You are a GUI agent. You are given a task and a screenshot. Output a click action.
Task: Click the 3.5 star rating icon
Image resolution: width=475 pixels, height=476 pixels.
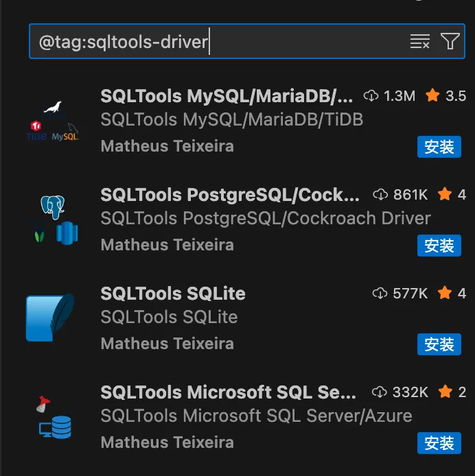(x=432, y=96)
